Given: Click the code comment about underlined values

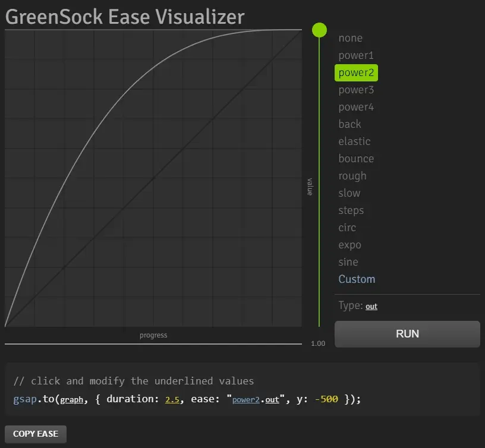Looking at the screenshot, I should point(134,381).
